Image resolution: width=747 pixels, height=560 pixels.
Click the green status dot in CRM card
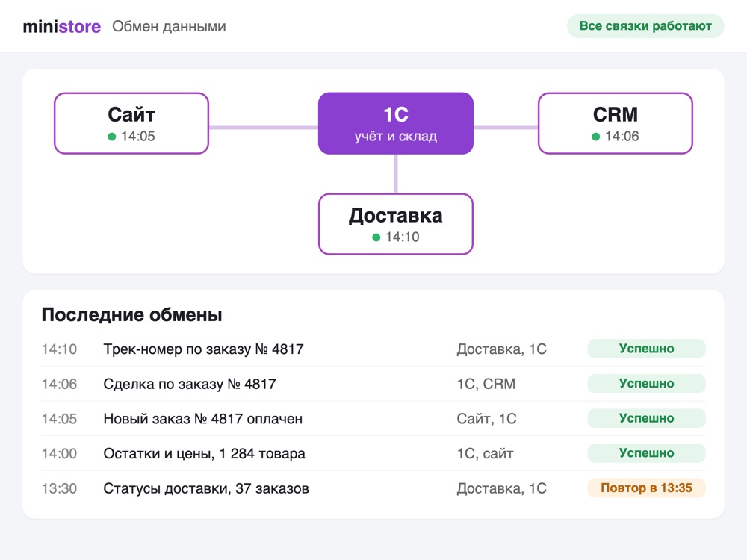pos(595,137)
